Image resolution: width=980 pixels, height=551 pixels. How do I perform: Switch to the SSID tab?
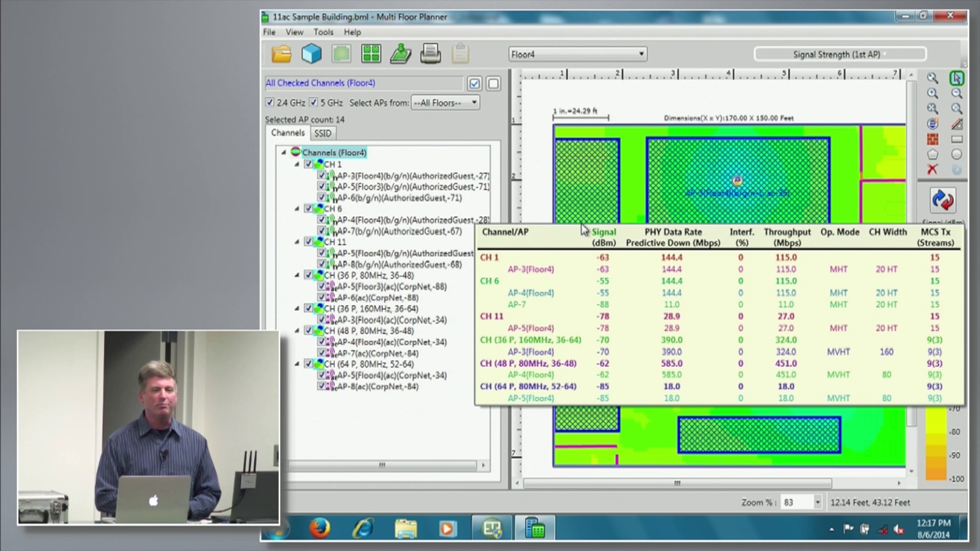pyautogui.click(x=323, y=133)
